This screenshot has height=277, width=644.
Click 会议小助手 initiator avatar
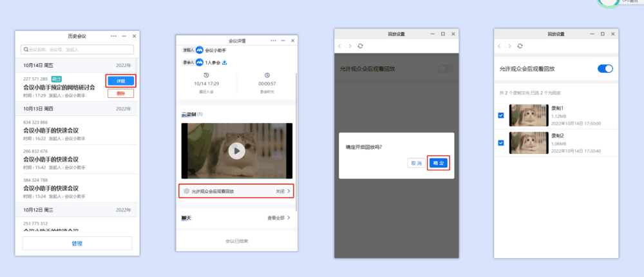coord(200,50)
